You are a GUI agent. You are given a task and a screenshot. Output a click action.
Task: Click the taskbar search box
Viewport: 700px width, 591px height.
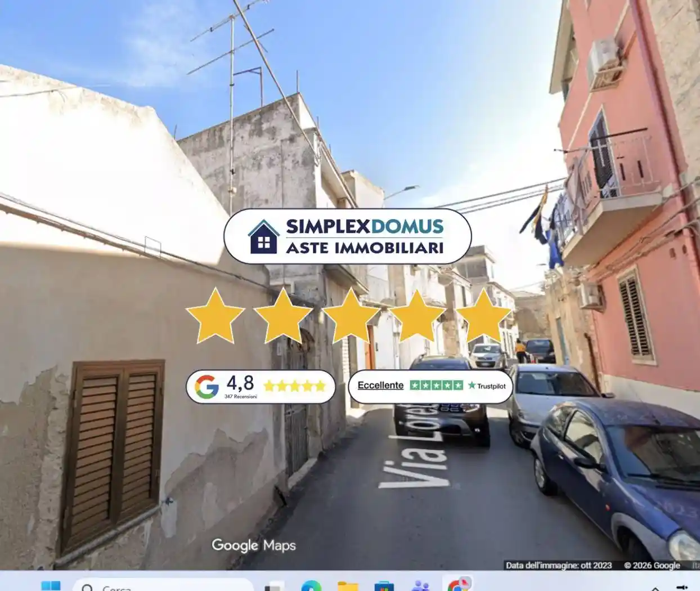click(x=163, y=585)
